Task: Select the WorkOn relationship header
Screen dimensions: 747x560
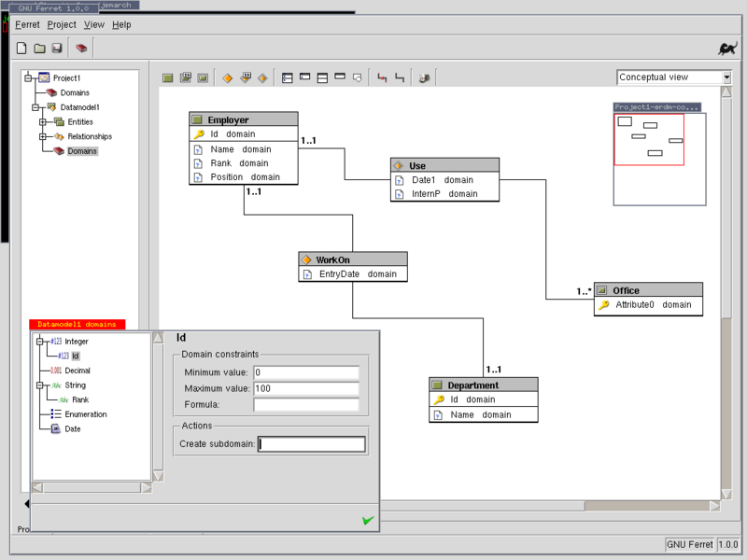Action: pyautogui.click(x=353, y=259)
